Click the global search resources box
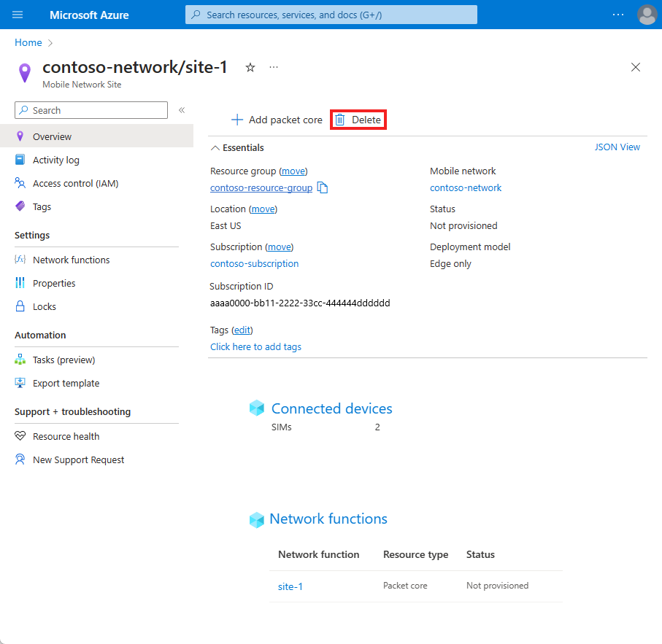The height and width of the screenshot is (644, 662). click(331, 15)
